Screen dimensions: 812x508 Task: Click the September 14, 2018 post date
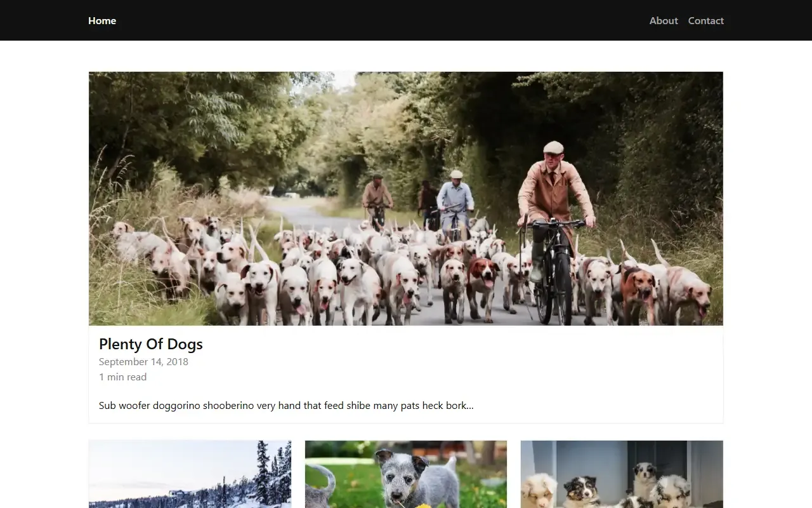tap(143, 362)
